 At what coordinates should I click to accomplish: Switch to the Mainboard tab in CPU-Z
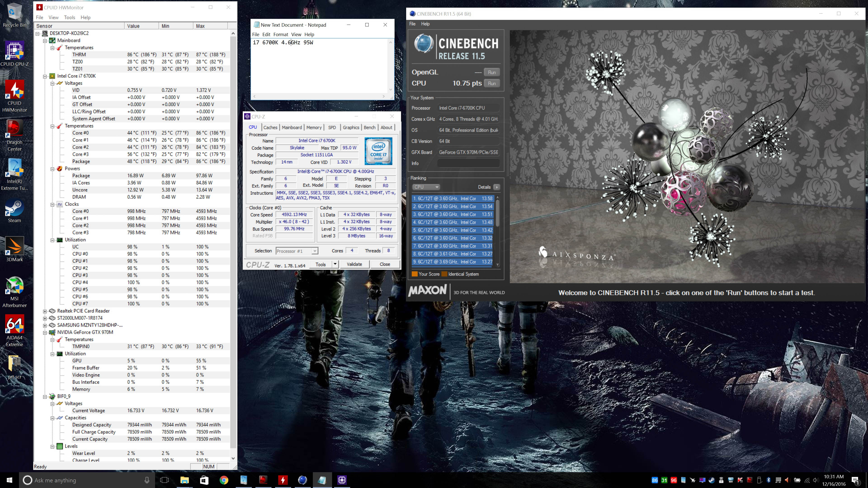[292, 127]
